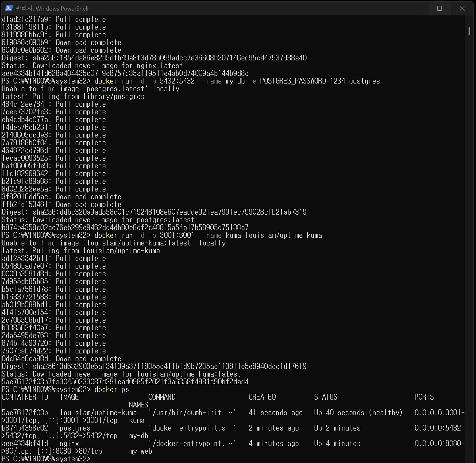Click the 'STATUS' column header
The width and height of the screenshot is (476, 463).
point(326,397)
